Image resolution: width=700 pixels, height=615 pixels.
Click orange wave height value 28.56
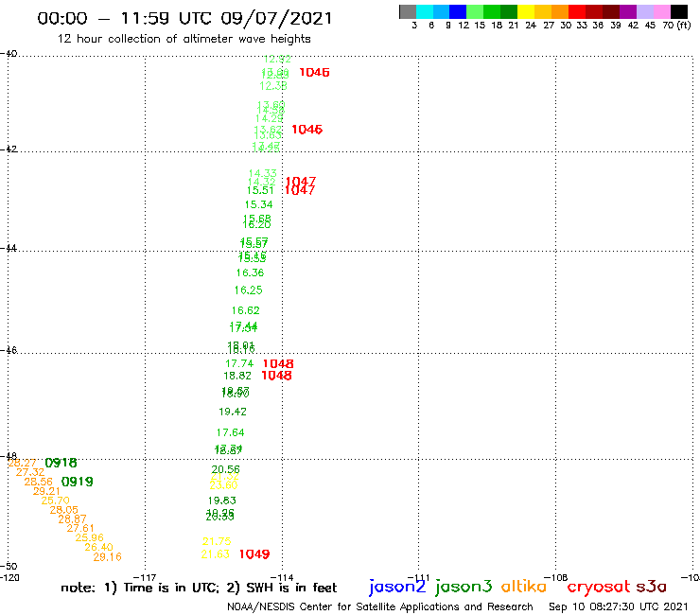[39, 482]
